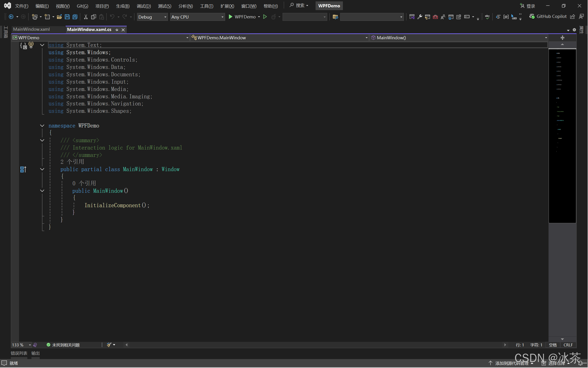
Task: Open the 错误列表 panel tab
Action: click(19, 353)
